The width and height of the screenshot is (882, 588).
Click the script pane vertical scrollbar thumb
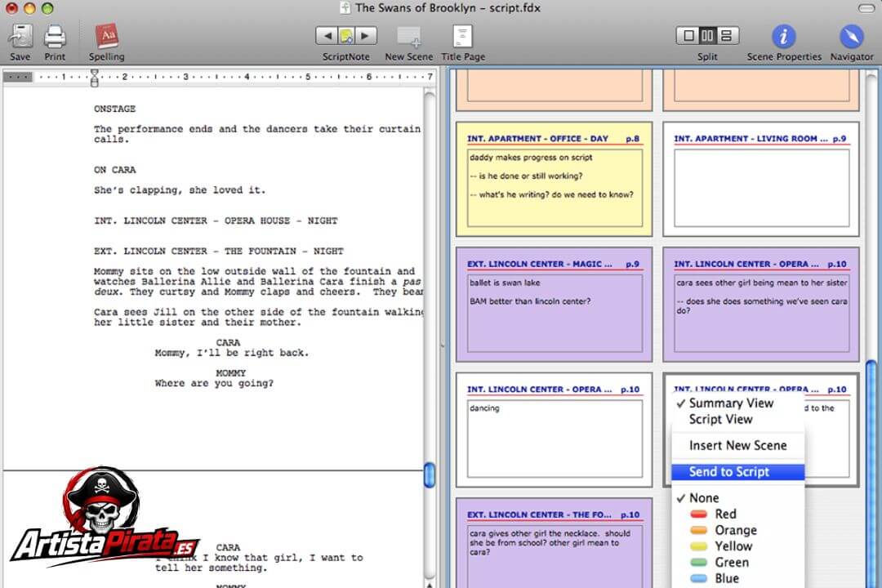tap(430, 475)
